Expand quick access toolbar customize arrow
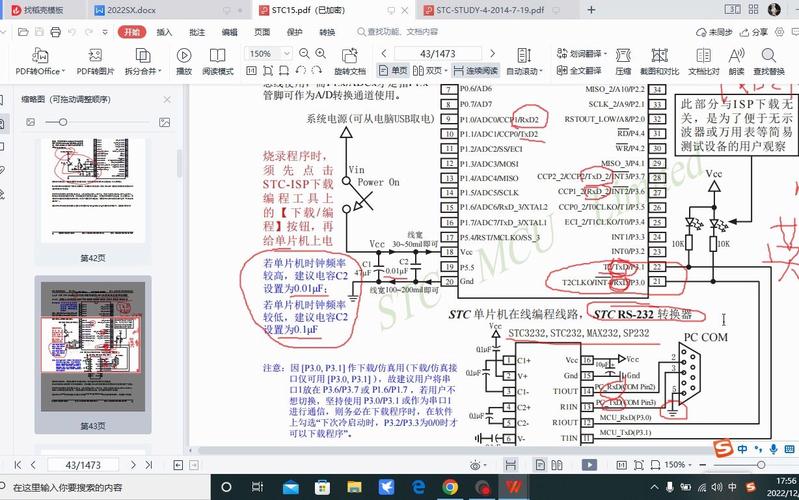The height and width of the screenshot is (500, 799). pos(105,32)
